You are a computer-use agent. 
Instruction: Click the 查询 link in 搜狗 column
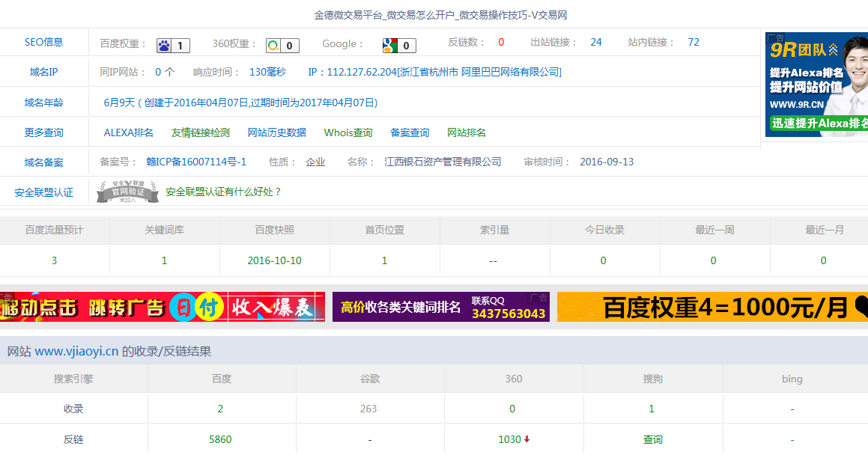click(x=652, y=439)
